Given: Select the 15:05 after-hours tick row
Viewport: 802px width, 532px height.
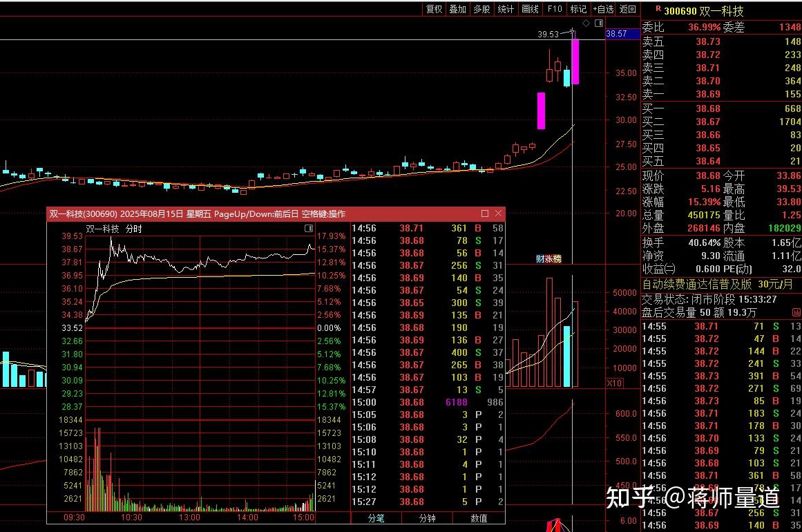Looking at the screenshot, I should coord(428,415).
